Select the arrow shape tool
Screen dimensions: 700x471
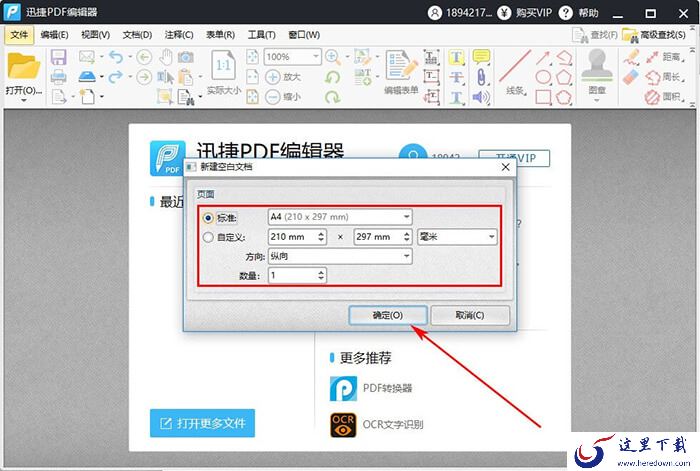pos(543,57)
